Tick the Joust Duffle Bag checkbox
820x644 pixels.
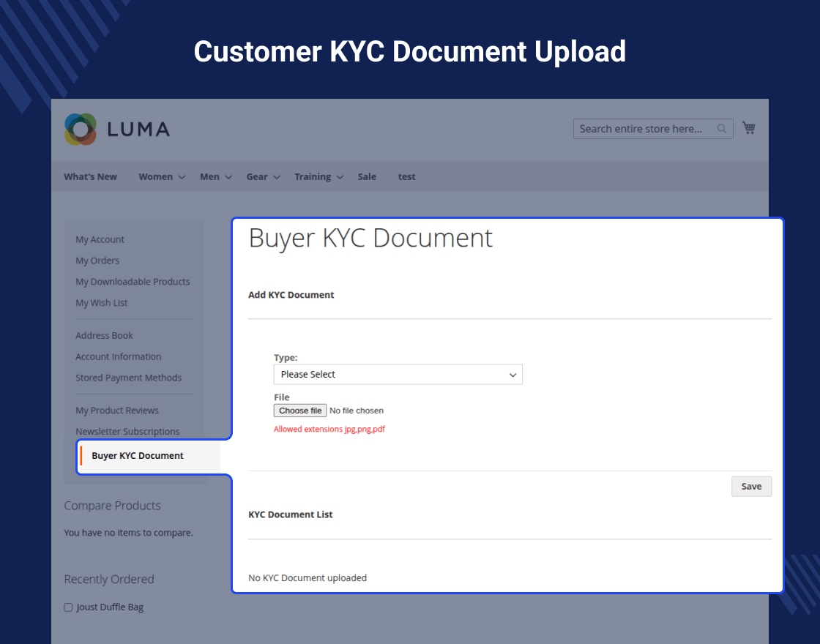coord(68,607)
